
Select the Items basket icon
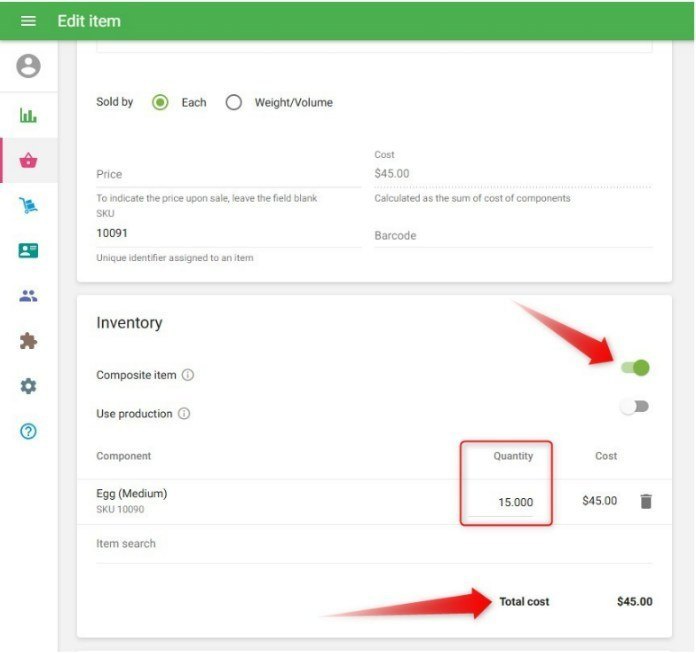tap(28, 160)
